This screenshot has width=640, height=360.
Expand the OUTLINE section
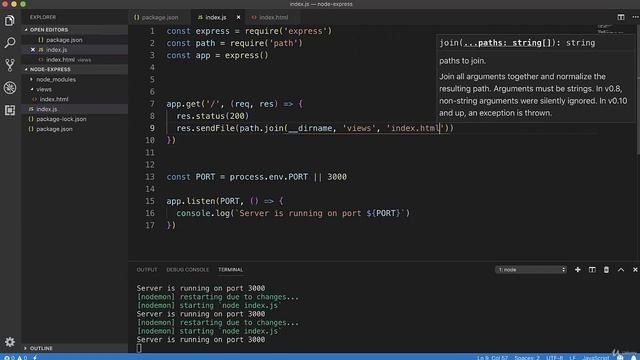click(76, 348)
